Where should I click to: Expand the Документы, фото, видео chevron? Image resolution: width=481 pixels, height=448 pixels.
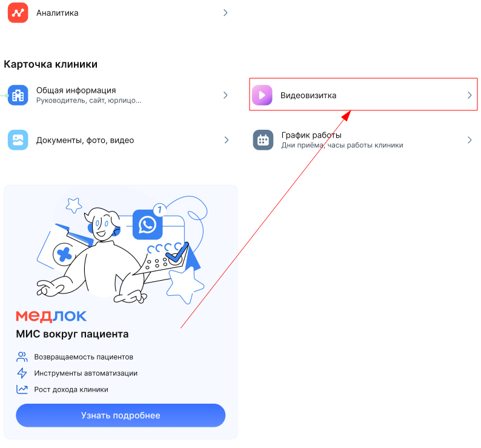pos(227,140)
